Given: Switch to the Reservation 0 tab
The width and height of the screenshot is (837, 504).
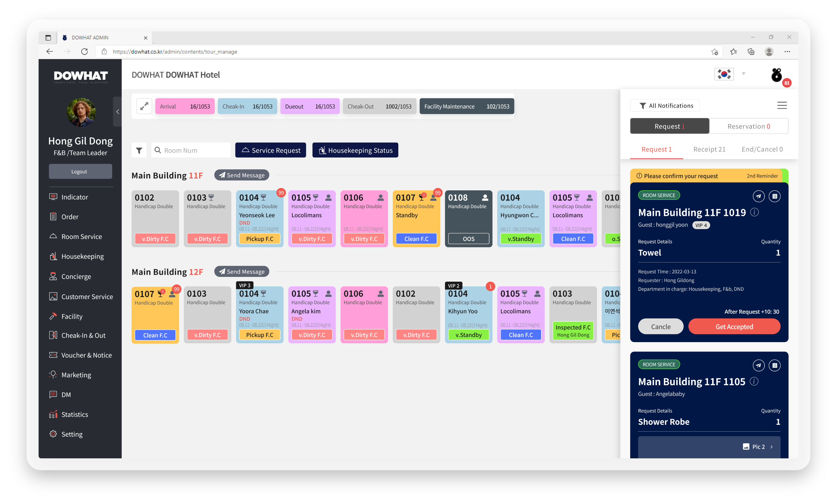Looking at the screenshot, I should 748,126.
